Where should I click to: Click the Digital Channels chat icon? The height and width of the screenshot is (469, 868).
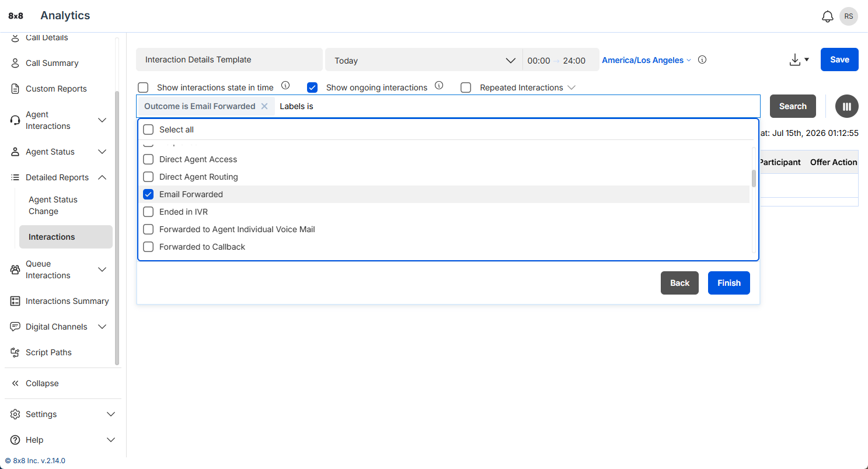click(15, 327)
